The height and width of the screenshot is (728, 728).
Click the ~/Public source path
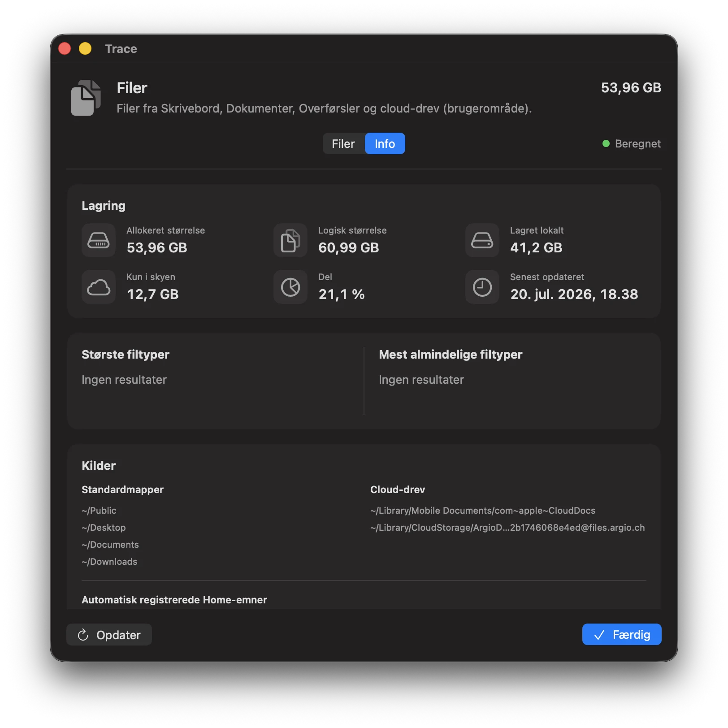(x=99, y=511)
